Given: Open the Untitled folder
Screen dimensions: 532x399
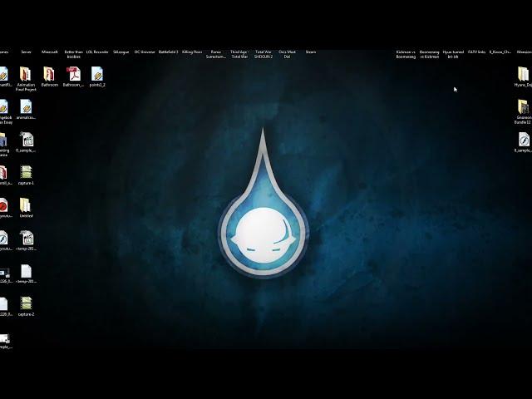Looking at the screenshot, I should coord(26,205).
